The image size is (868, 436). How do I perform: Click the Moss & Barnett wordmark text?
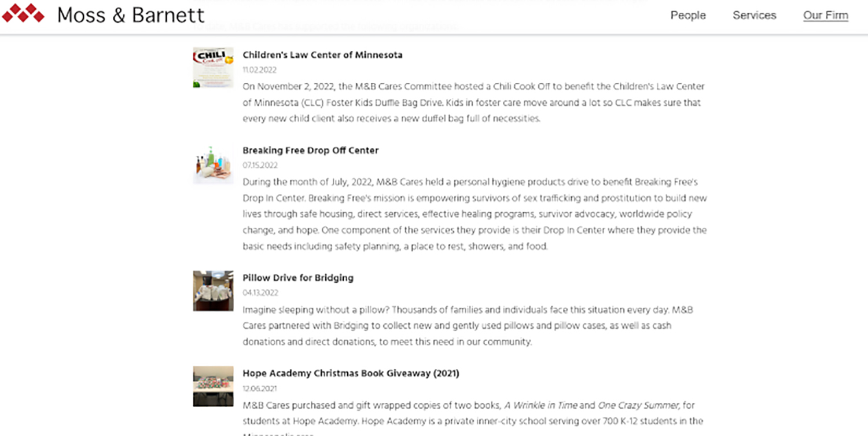131,15
